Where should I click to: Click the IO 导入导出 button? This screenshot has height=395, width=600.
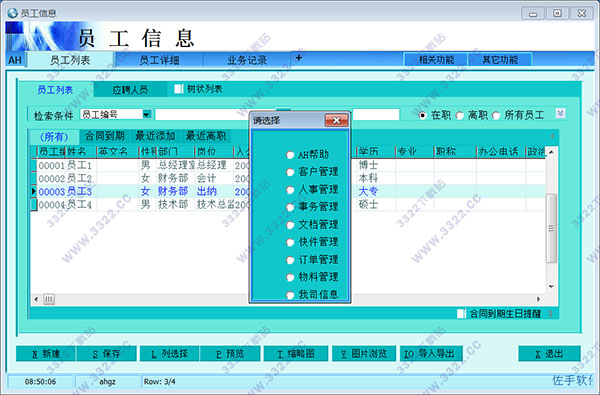(431, 354)
